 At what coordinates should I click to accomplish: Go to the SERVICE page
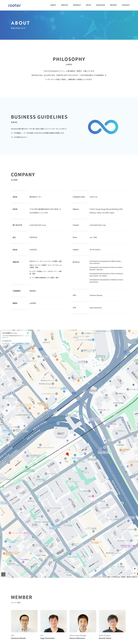pos(64,5)
